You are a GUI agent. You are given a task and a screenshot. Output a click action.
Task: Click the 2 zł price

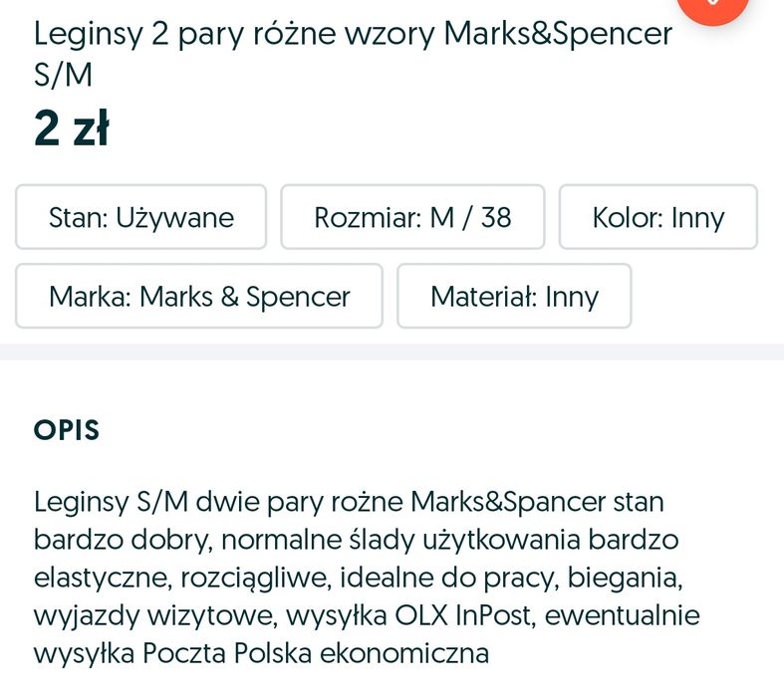click(71, 128)
